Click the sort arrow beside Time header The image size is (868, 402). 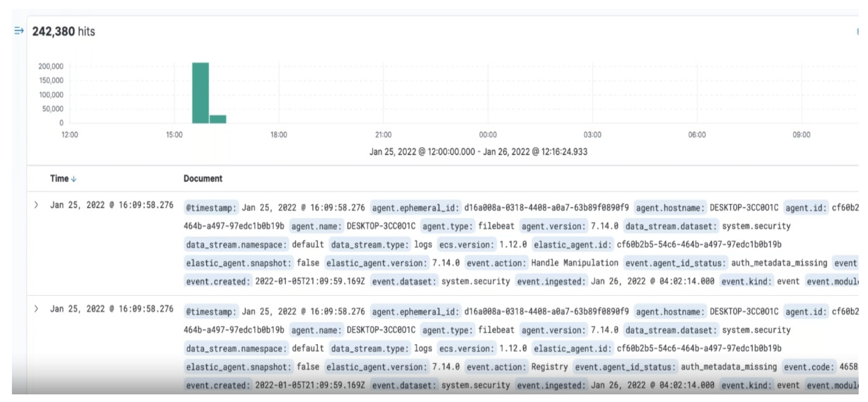coord(74,179)
